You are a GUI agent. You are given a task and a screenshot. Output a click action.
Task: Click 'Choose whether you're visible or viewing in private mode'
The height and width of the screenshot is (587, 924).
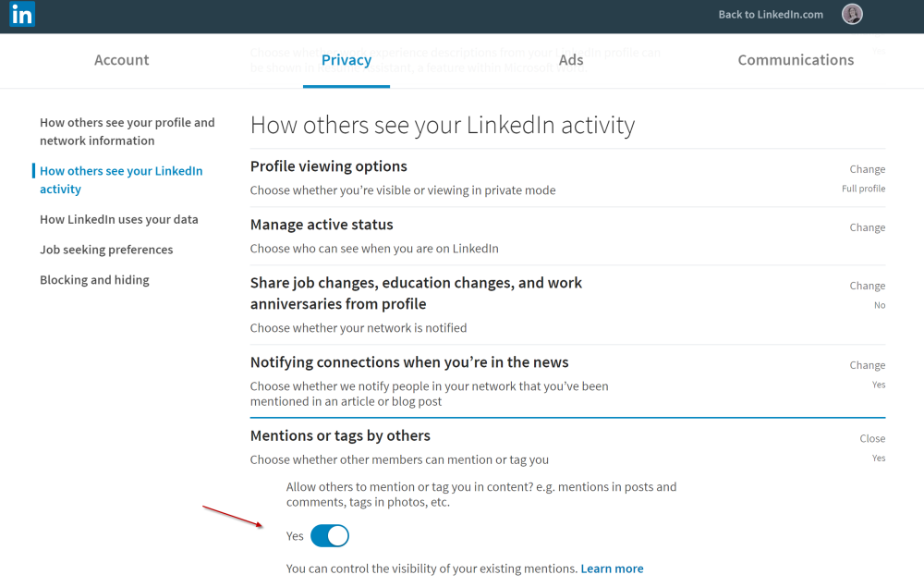tap(403, 190)
